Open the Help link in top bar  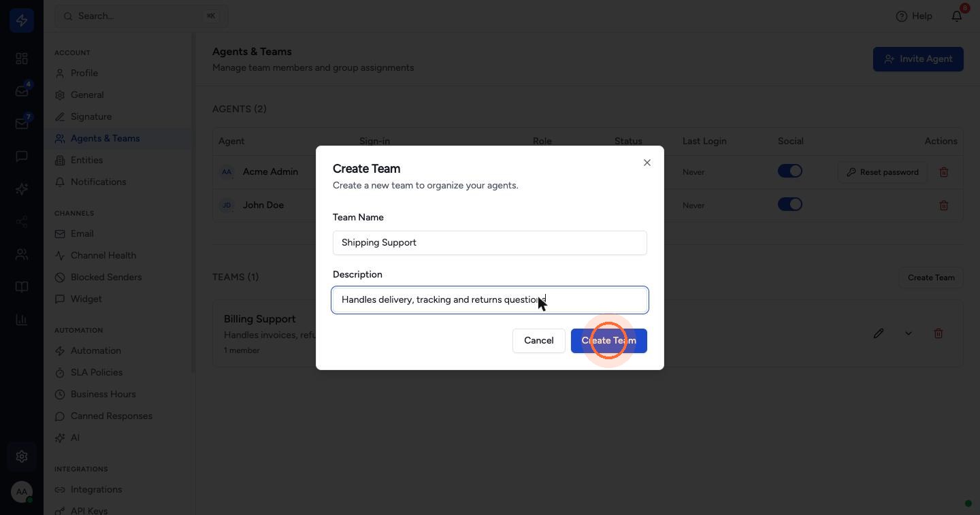pos(914,16)
